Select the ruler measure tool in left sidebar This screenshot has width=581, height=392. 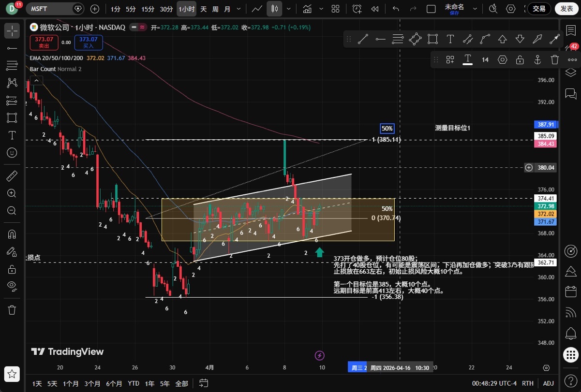pyautogui.click(x=12, y=176)
